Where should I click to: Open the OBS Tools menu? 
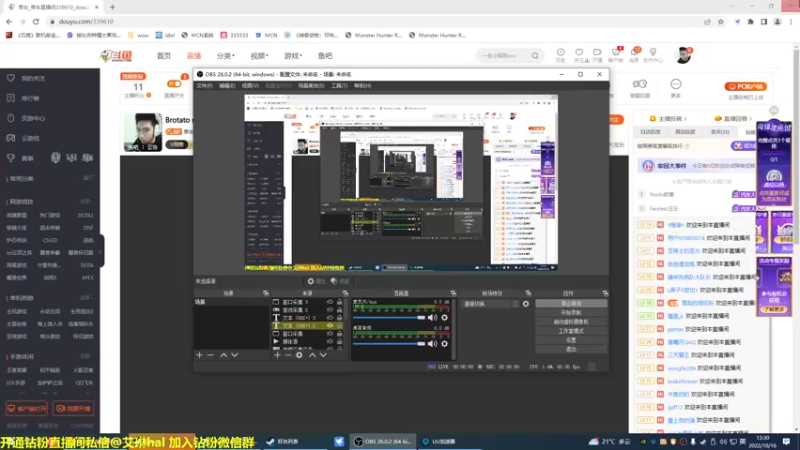(339, 86)
